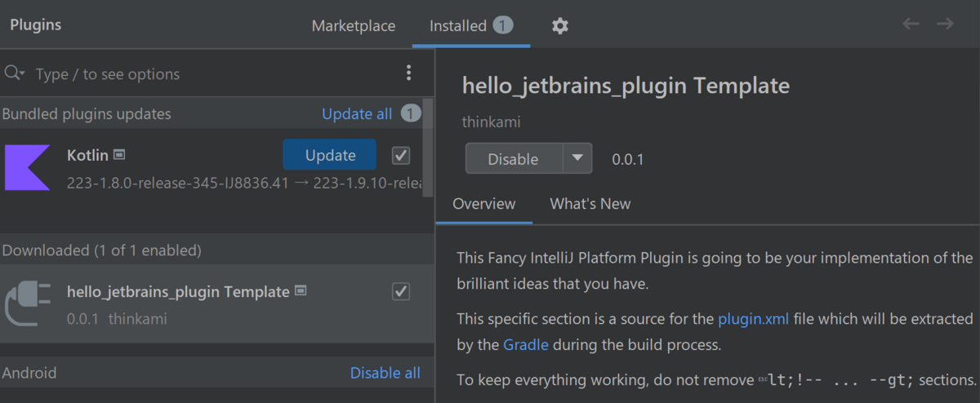Click the thinkami vendor name in details
The height and width of the screenshot is (403, 980).
pos(492,122)
